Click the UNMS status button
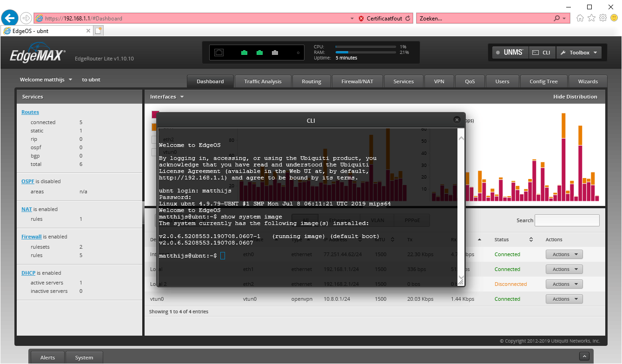Image resolution: width=622 pixels, height=364 pixels. 510,53
